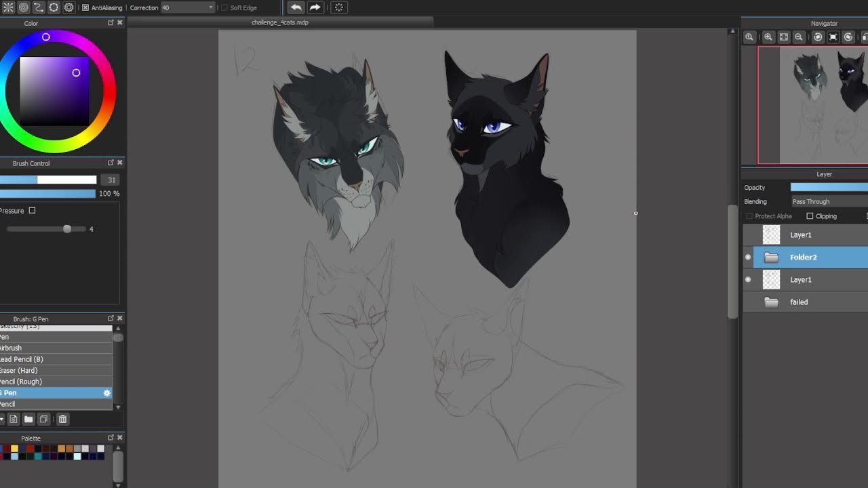Delete the selected brush with trash icon
The width and height of the screenshot is (868, 488).
tap(62, 420)
